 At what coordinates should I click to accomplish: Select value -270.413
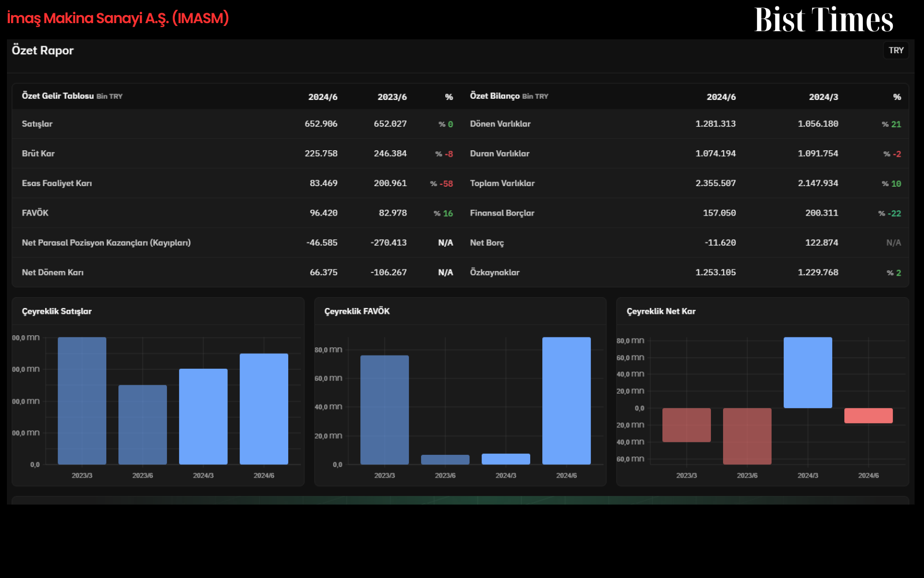389,243
